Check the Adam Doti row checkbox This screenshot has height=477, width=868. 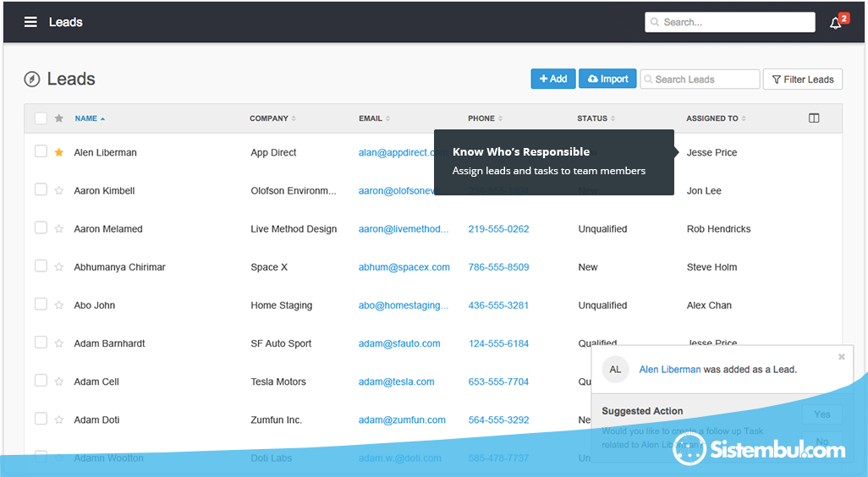41,419
